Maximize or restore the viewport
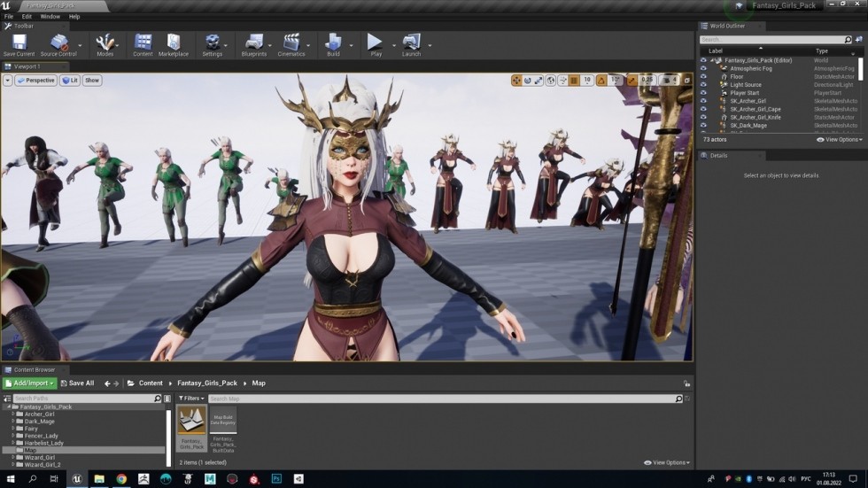 pyautogui.click(x=687, y=81)
